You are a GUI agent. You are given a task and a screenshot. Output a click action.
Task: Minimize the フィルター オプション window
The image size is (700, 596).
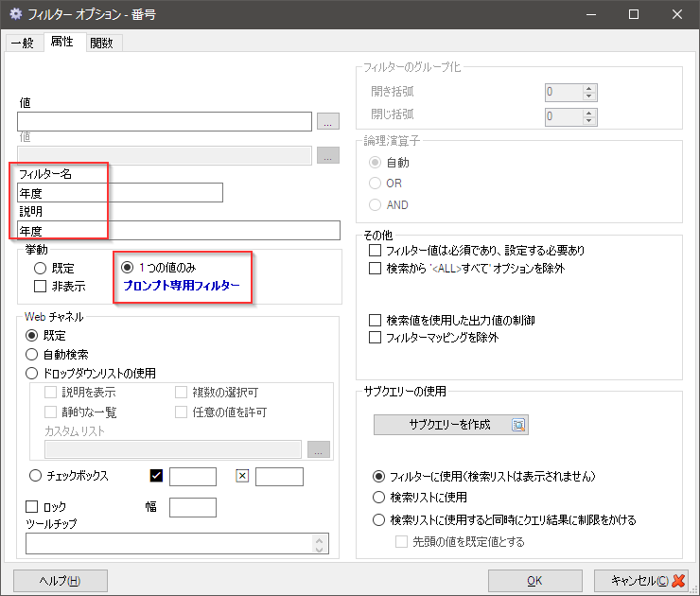pos(591,14)
